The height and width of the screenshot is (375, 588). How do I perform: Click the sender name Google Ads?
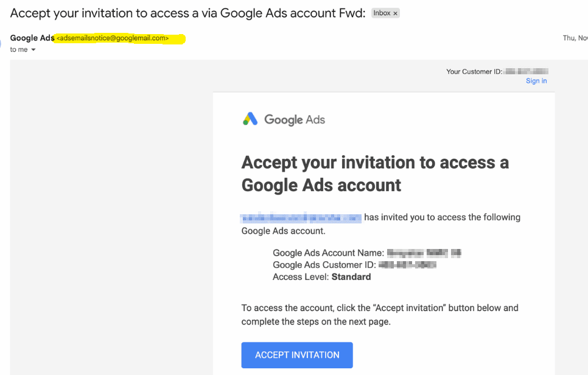[x=32, y=38]
